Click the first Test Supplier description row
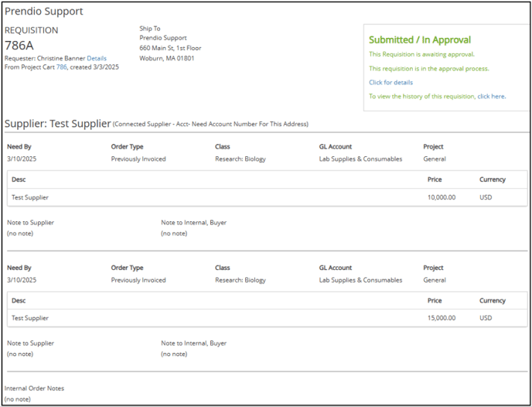 click(267, 197)
